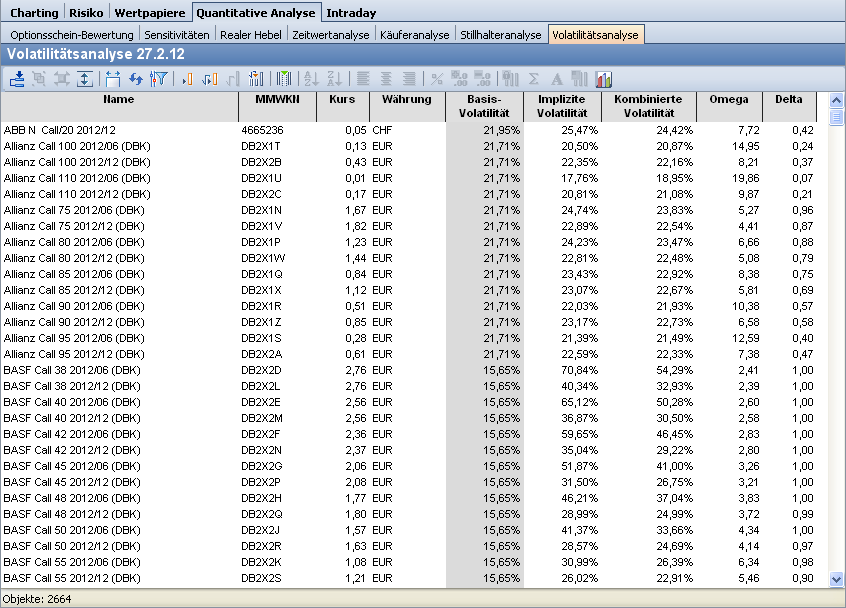Click the sort ascending A-Z icon
The width and height of the screenshot is (846, 608).
310,78
